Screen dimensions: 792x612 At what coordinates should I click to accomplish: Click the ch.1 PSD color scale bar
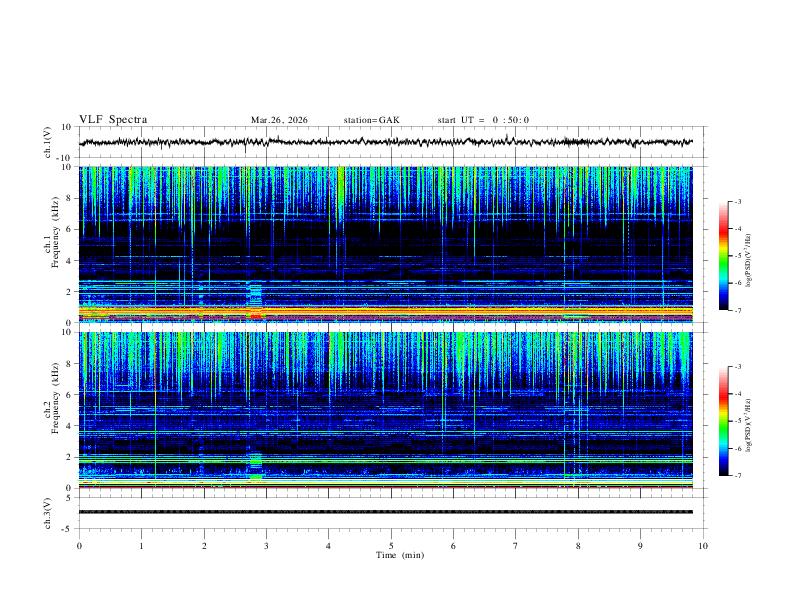723,256
